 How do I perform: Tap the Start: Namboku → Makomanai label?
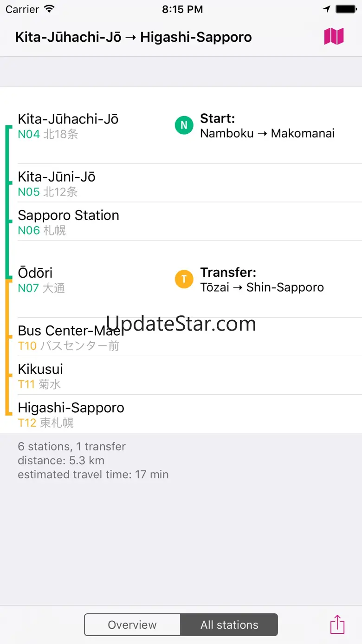pyautogui.click(x=267, y=126)
